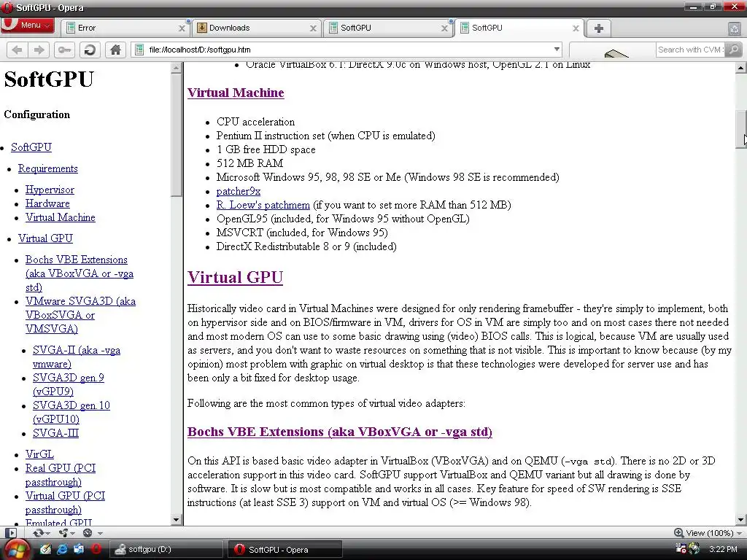
Task: Open the closed tabs trash icon
Action: [735, 28]
